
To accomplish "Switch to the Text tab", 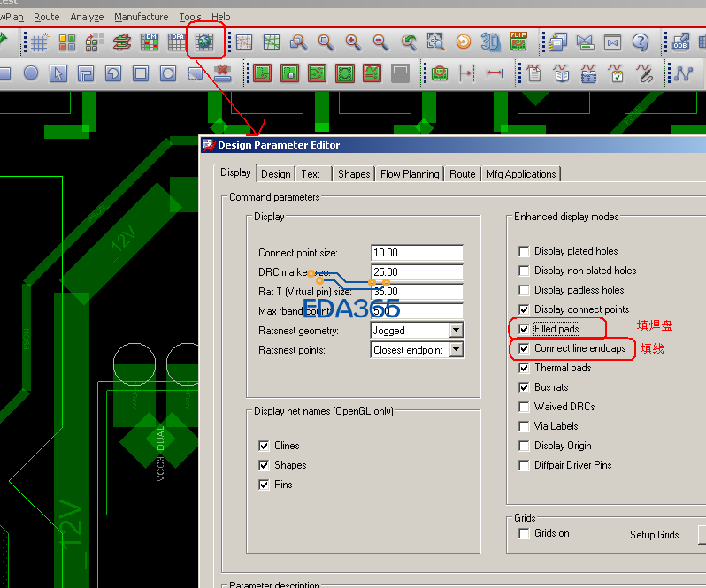I will 311,174.
